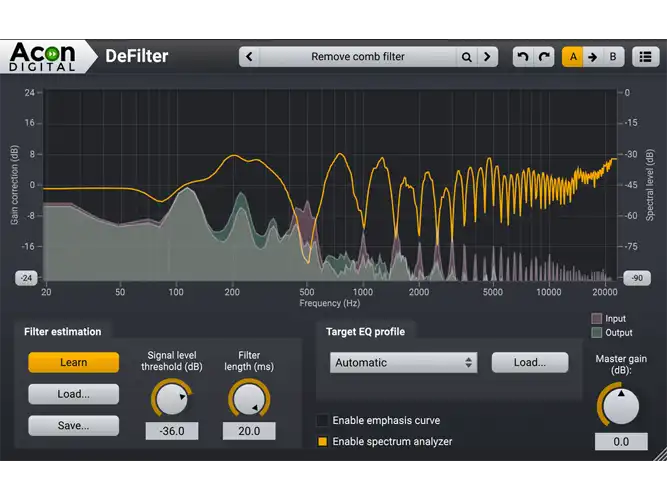667x500 pixels.
Task: Select A settings slot
Action: pos(573,57)
